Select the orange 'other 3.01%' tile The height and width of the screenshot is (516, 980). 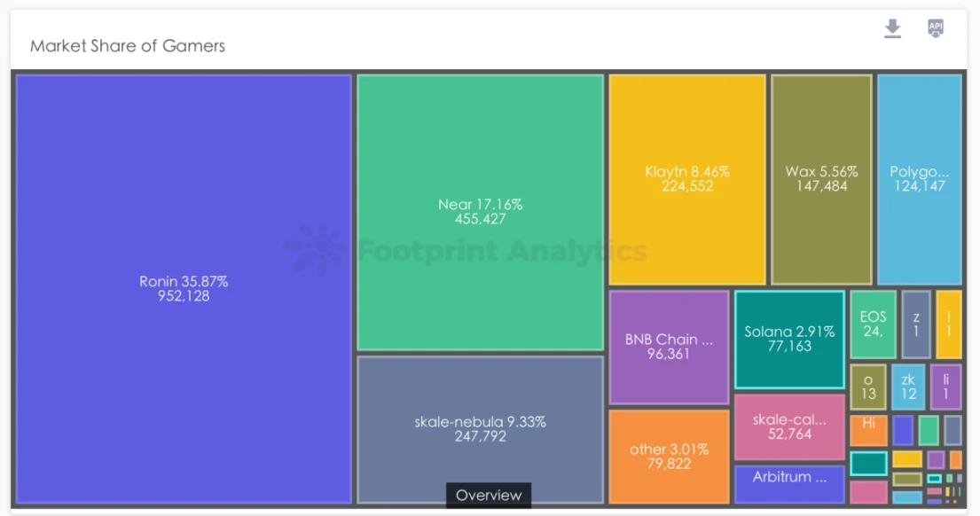click(x=669, y=456)
